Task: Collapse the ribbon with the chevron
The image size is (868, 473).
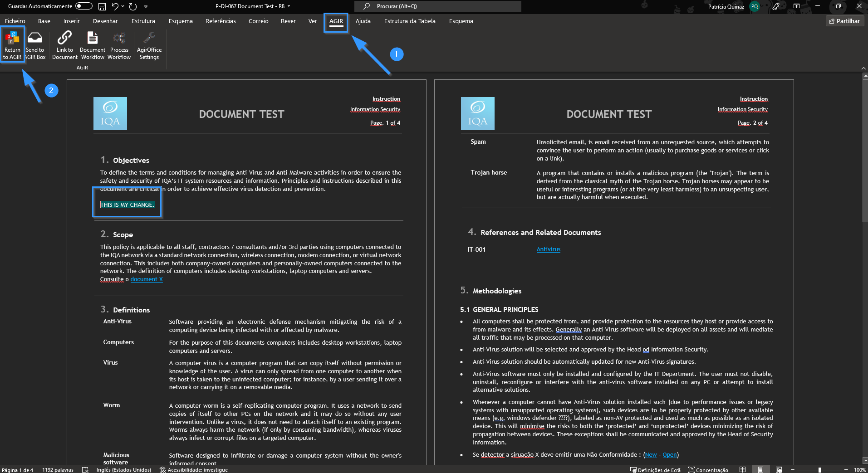Action: [x=863, y=68]
